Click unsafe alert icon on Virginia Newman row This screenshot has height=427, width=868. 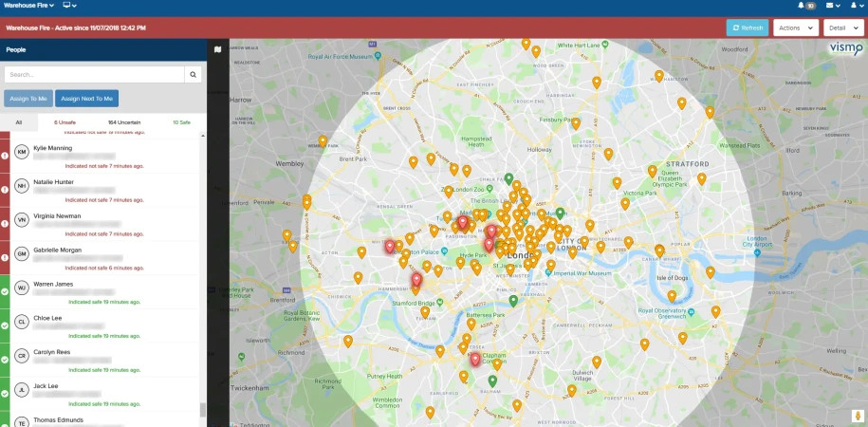[x=5, y=224]
